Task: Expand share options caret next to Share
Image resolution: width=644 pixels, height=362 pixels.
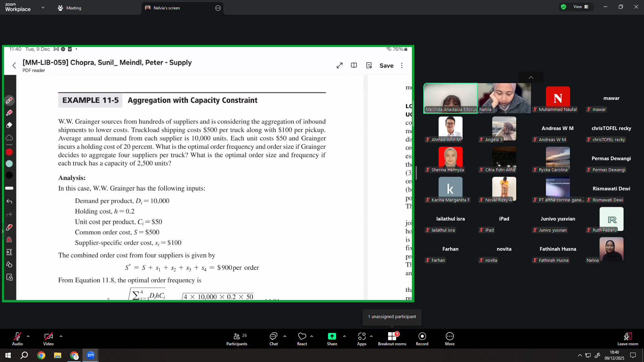Action: point(344,336)
